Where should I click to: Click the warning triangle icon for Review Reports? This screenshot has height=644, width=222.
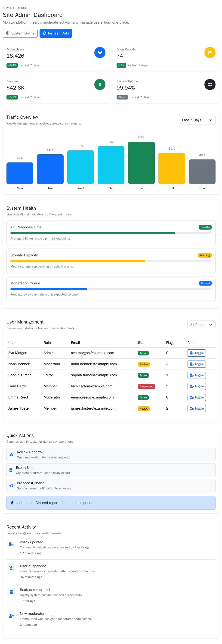point(11,454)
